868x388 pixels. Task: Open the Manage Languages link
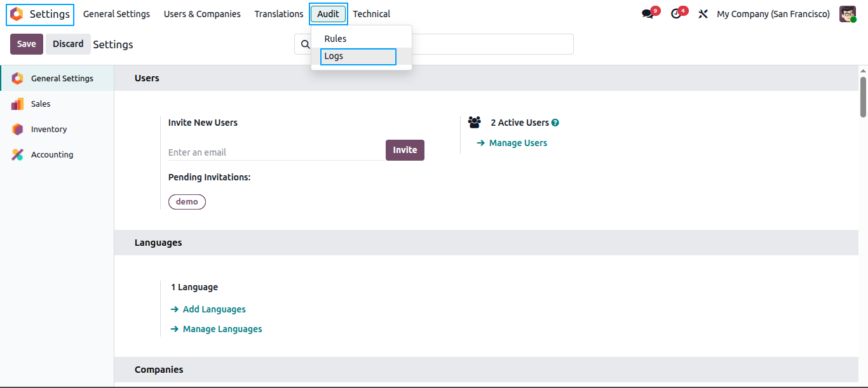[x=222, y=330]
